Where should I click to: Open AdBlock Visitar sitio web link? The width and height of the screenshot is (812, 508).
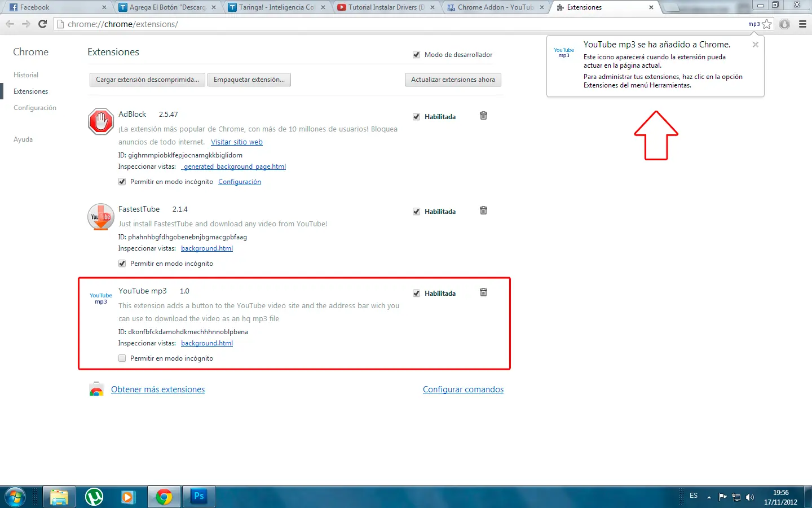click(237, 142)
